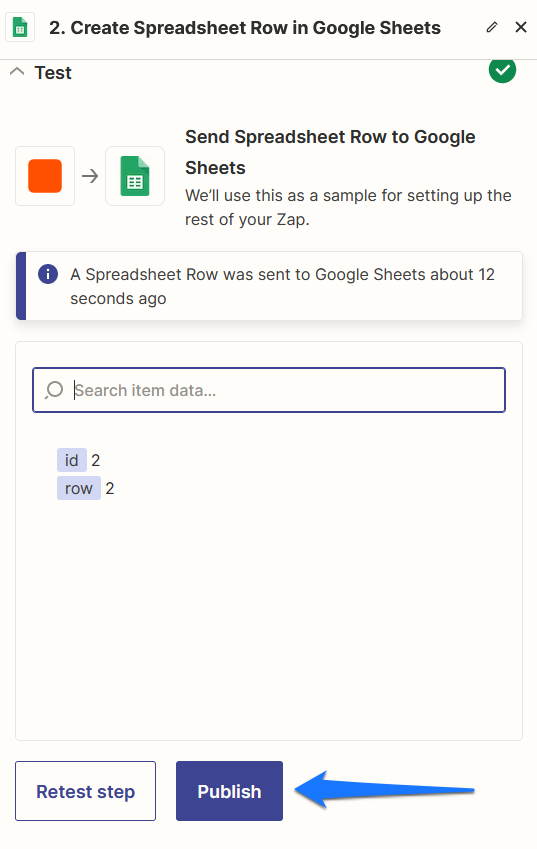Click the green success checkmark icon
The width and height of the screenshot is (537, 849).
[502, 70]
